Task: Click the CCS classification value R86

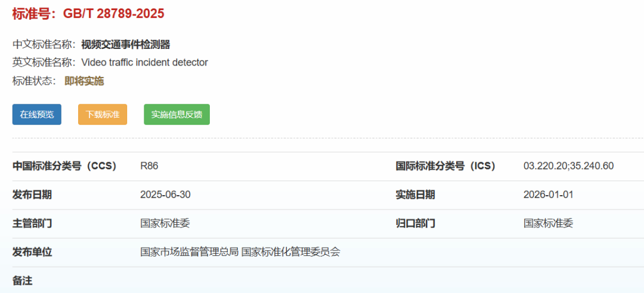Action: [x=149, y=166]
